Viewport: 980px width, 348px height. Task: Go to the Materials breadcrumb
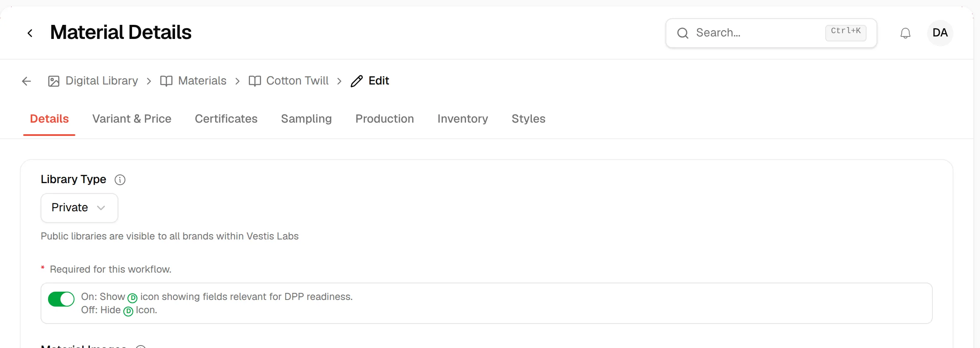202,81
